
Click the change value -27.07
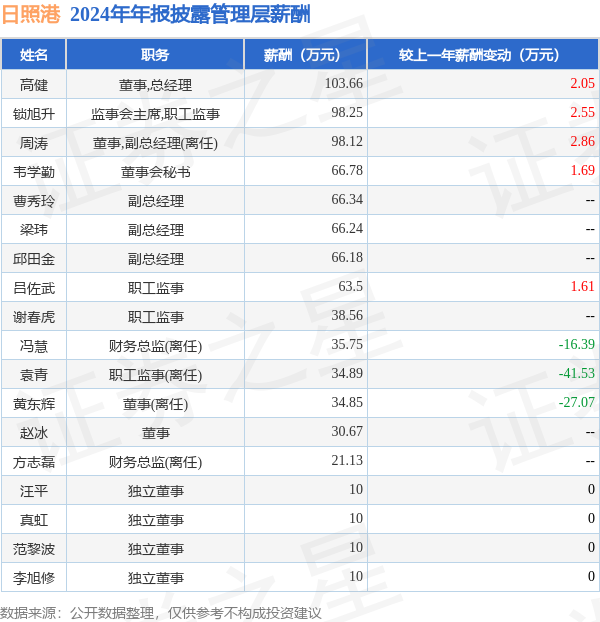click(577, 402)
